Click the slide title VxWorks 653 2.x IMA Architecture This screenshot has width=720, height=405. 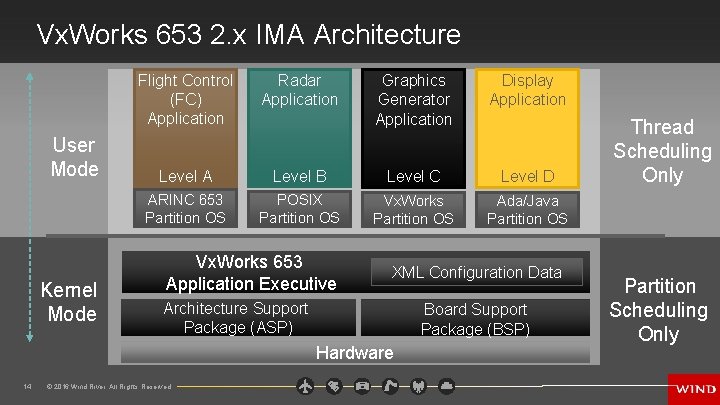(248, 34)
